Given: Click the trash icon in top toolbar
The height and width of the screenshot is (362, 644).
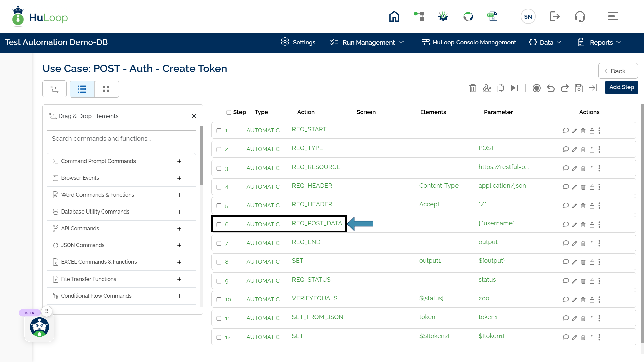Looking at the screenshot, I should click(x=472, y=88).
